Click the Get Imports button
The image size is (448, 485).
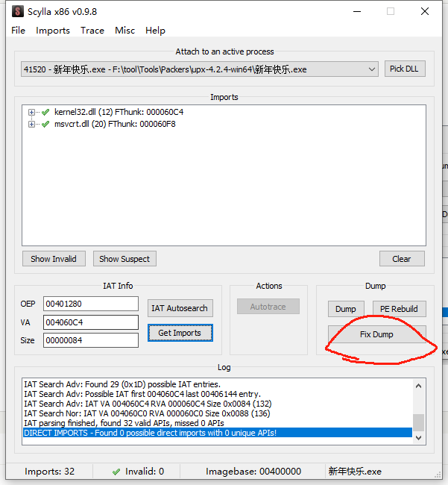(180, 333)
